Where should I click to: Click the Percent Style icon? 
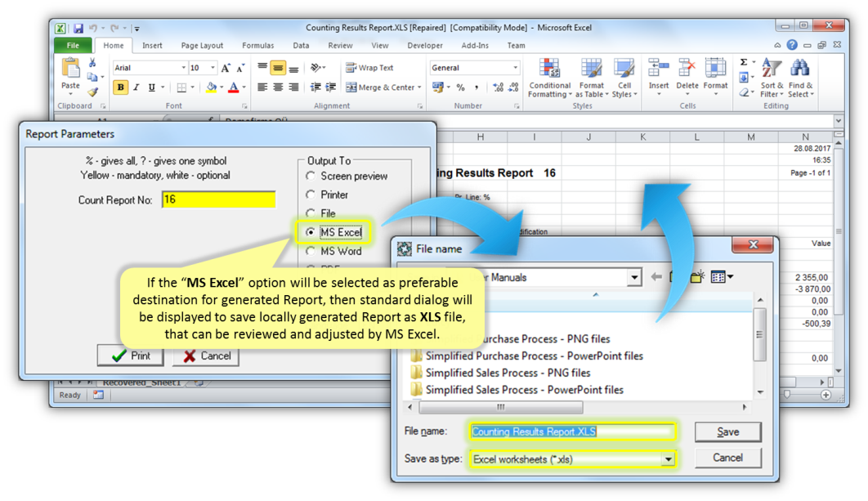[x=461, y=87]
